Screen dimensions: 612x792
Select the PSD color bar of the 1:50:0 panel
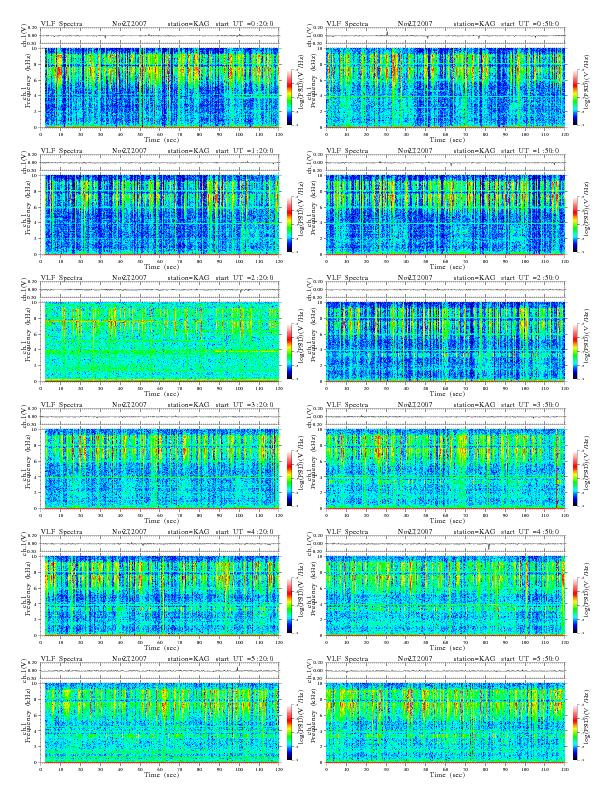point(576,224)
